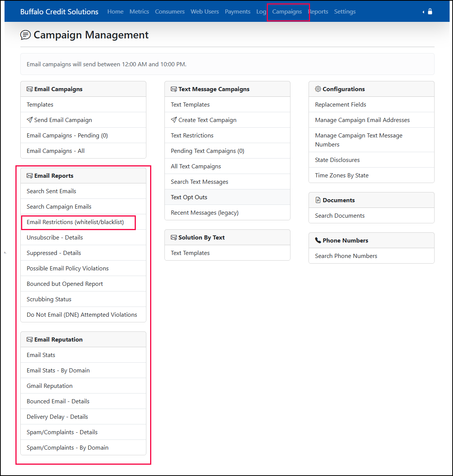Click the Email Reputation envelope icon

30,340
